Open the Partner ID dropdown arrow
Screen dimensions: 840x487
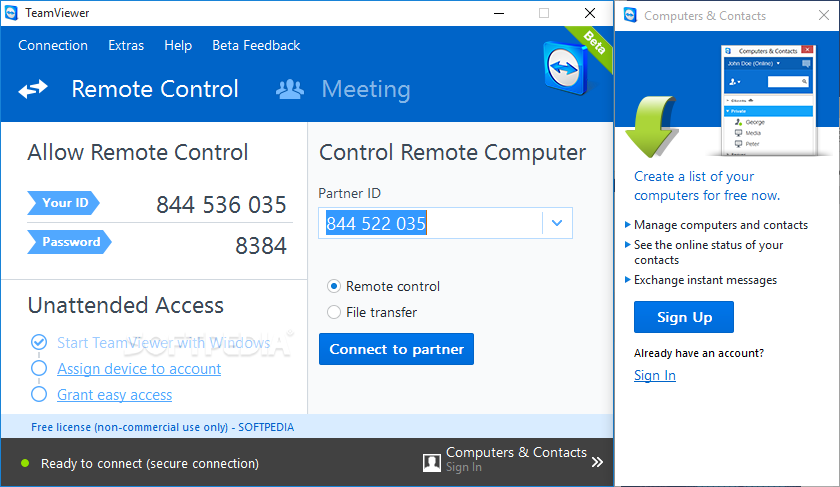click(557, 223)
